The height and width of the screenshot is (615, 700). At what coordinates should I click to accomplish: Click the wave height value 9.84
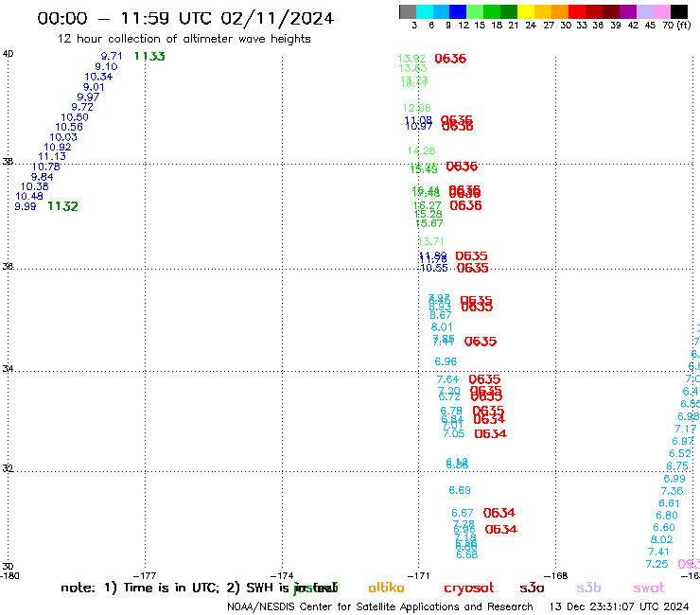(42, 177)
